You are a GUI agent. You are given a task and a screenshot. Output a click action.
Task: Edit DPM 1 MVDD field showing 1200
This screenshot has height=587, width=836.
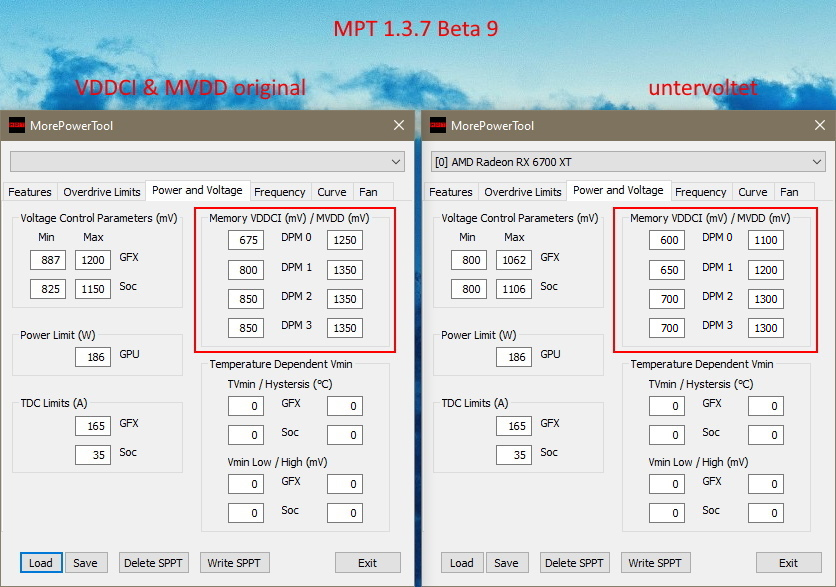[766, 270]
